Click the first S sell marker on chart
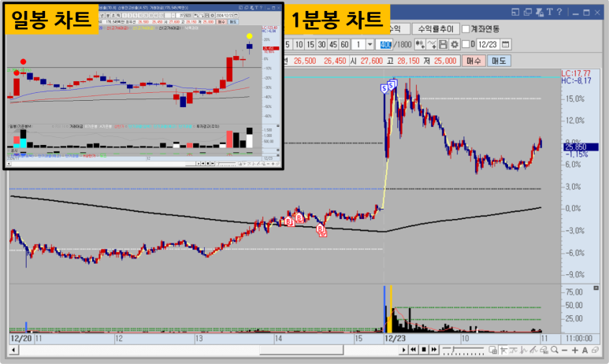The height and width of the screenshot is (364, 609). point(384,88)
